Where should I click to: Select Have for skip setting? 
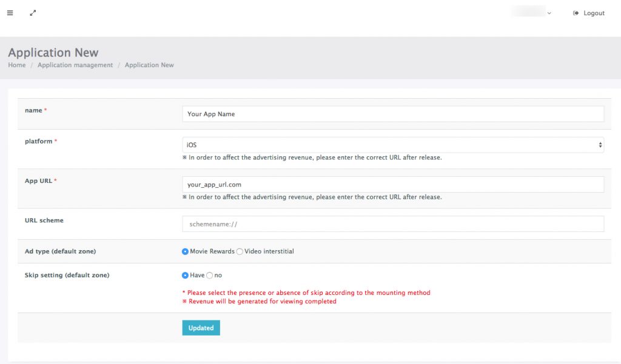(186, 275)
